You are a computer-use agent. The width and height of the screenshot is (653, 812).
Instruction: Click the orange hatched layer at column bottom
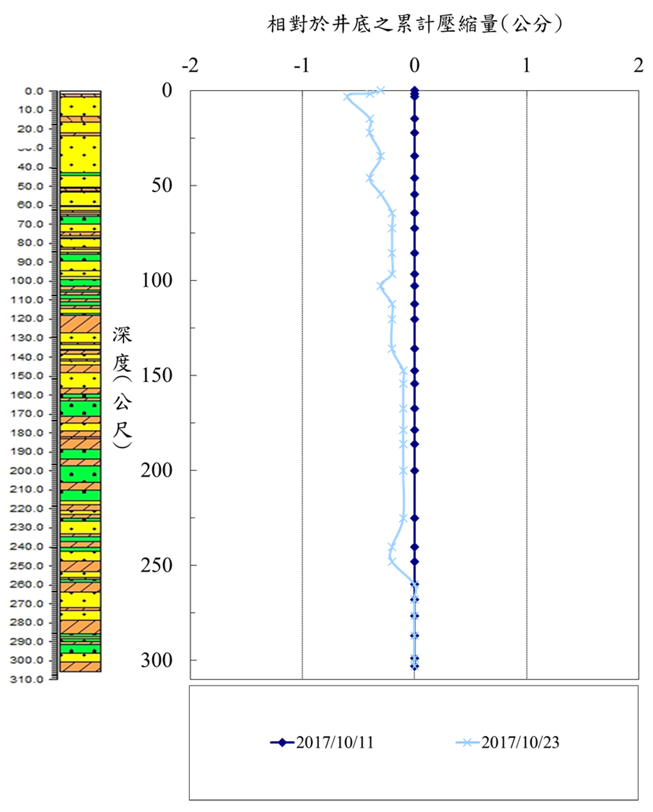[x=81, y=667]
